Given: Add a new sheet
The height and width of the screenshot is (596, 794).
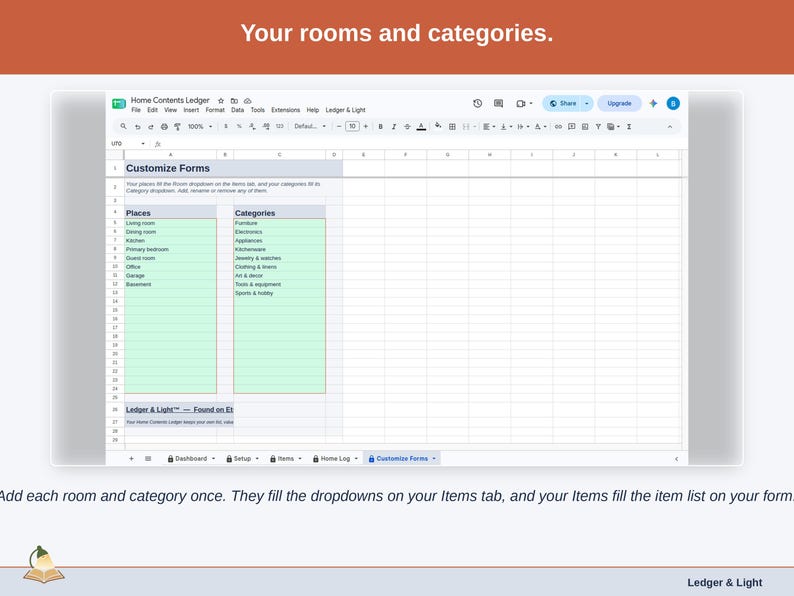Looking at the screenshot, I should pos(131,459).
